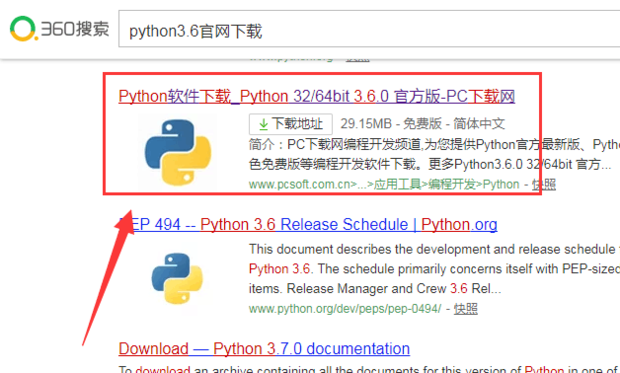Focus the search box containing python3.6官网下载
This screenshot has height=373, width=620.
pyautogui.click(x=369, y=29)
